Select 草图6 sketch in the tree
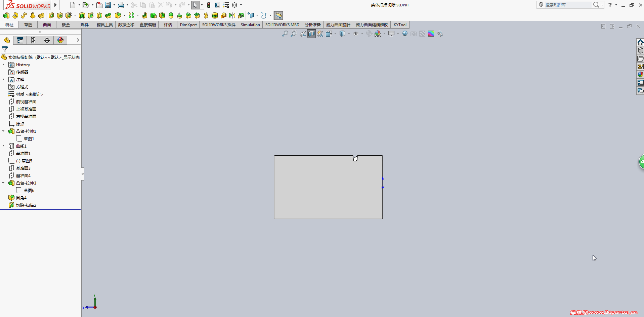 point(29,190)
